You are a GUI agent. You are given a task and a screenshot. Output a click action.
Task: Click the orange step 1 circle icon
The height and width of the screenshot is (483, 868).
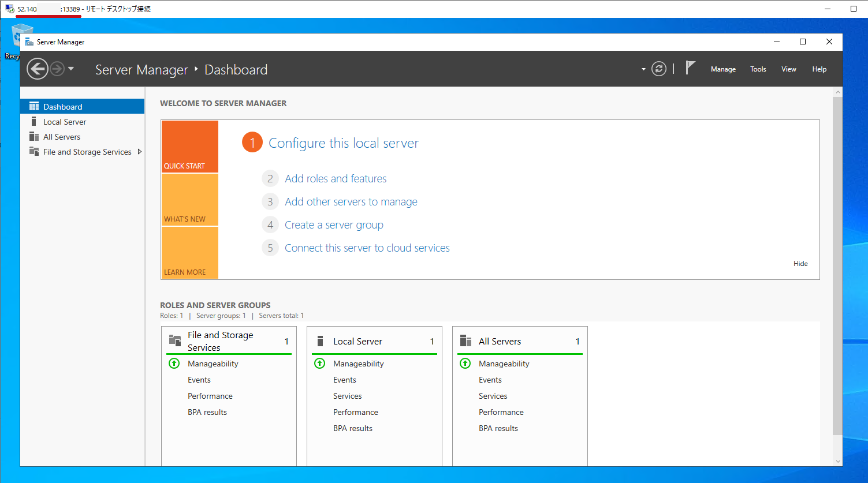click(x=252, y=143)
